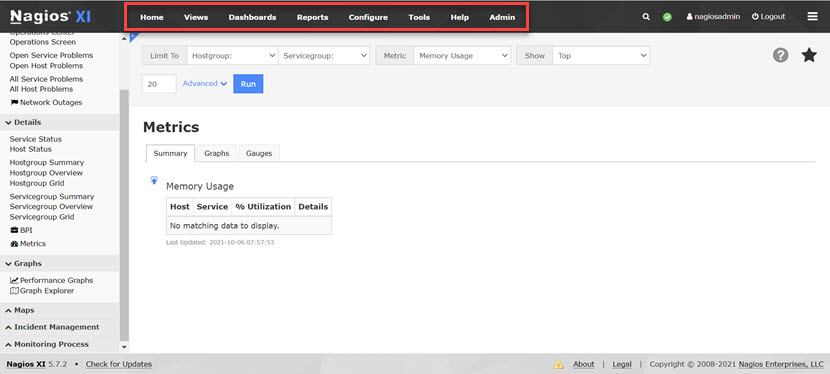Open the Help menu
The width and height of the screenshot is (830, 374).
(x=459, y=17)
